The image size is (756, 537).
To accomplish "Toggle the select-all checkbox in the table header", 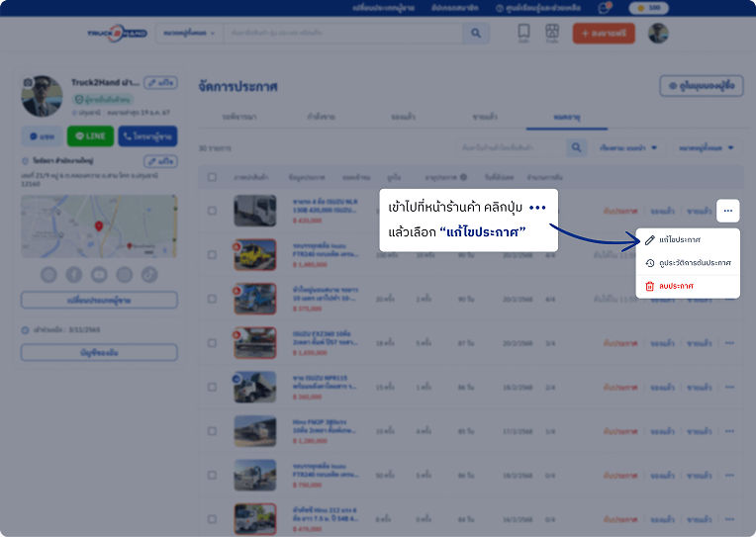I will (x=211, y=177).
